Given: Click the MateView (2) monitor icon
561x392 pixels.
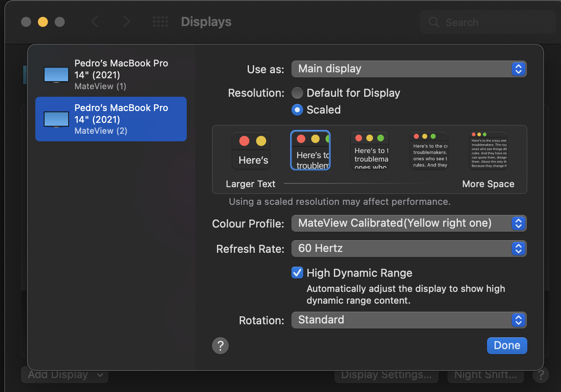Looking at the screenshot, I should coord(56,119).
